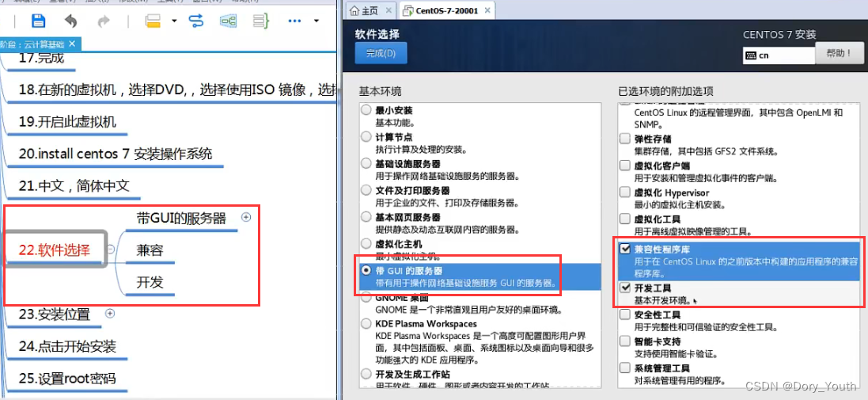Viewport: 868px width, 400px height.
Task: Select the 开发及生成工作站 radio button
Action: pos(366,374)
